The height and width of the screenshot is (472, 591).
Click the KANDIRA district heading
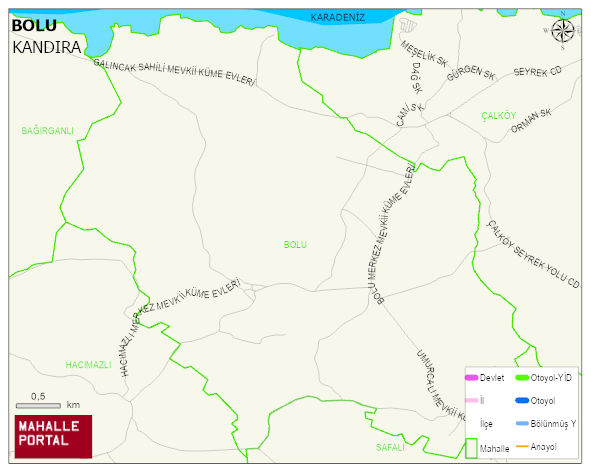(x=47, y=48)
